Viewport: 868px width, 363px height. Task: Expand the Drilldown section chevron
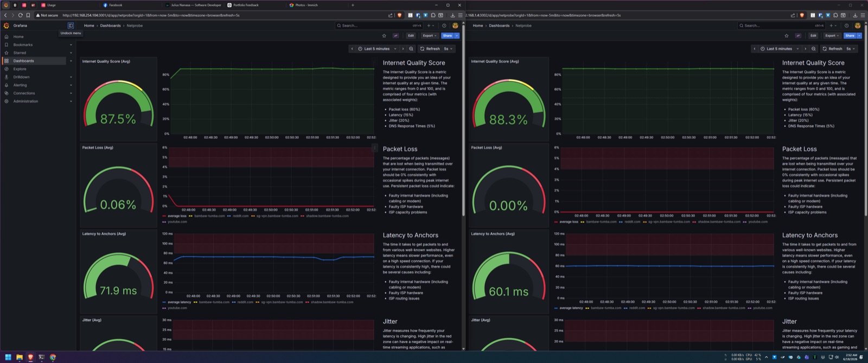click(71, 77)
